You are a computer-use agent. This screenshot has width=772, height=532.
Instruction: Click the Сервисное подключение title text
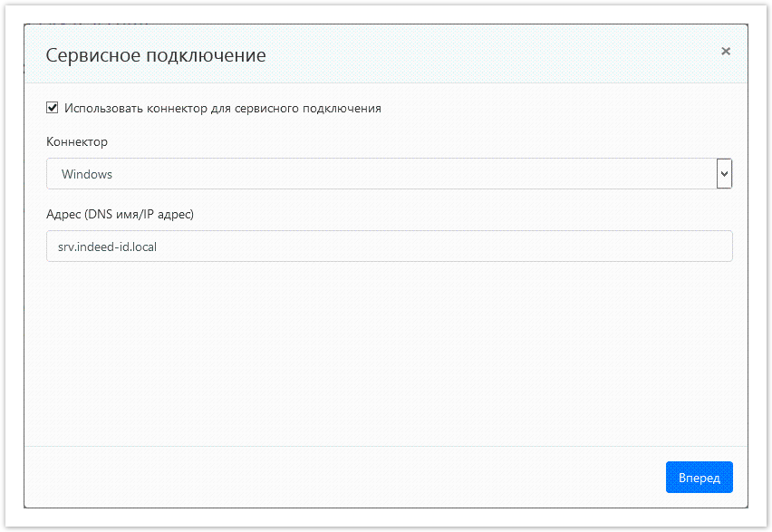(157, 54)
